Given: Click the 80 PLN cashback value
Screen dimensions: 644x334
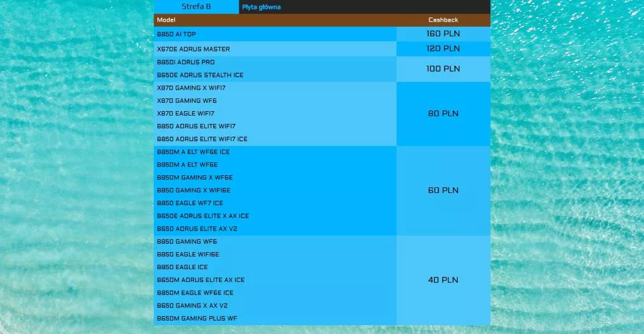Looking at the screenshot, I should tap(443, 114).
